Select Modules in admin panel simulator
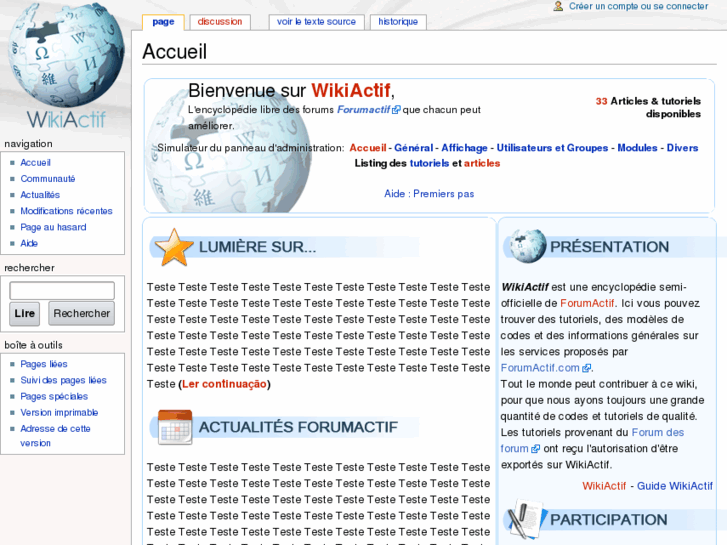Viewport: 727px width, 545px height. (637, 148)
